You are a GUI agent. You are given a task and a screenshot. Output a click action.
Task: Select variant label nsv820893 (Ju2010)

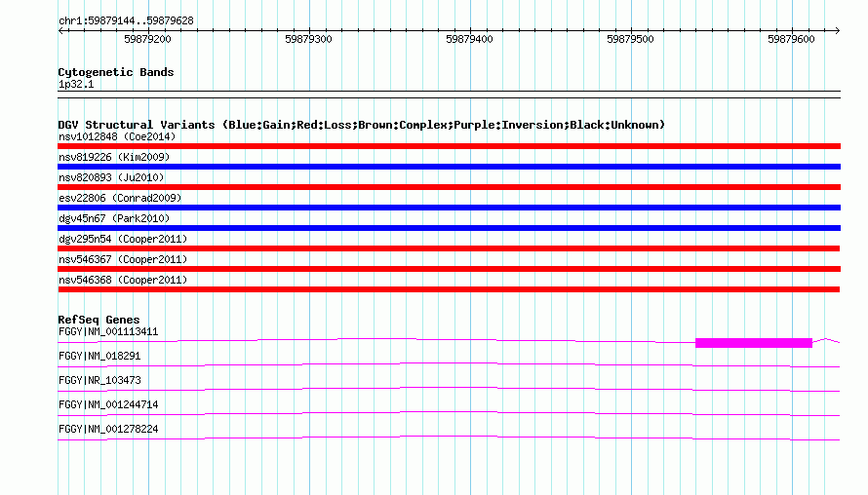(x=111, y=177)
